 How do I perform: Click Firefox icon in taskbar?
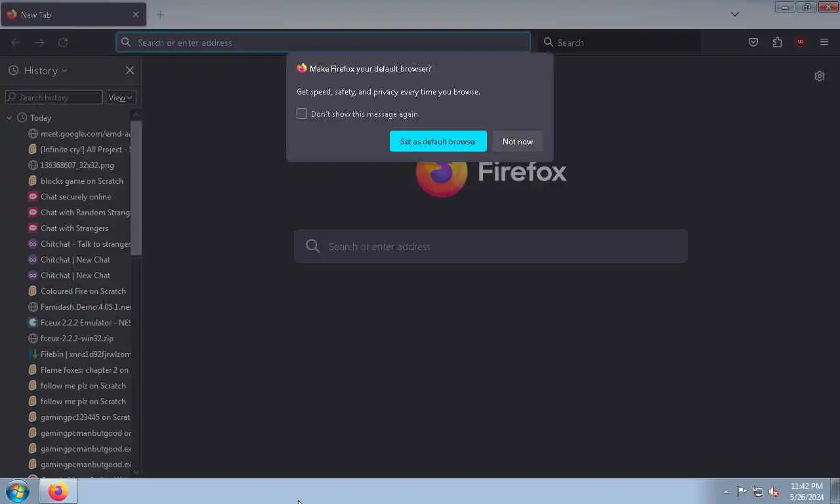58,491
